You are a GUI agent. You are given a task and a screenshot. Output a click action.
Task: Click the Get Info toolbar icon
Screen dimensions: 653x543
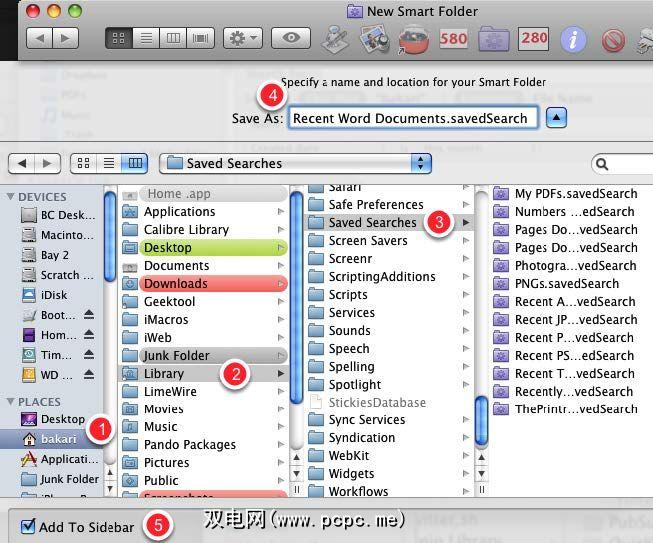pos(573,39)
